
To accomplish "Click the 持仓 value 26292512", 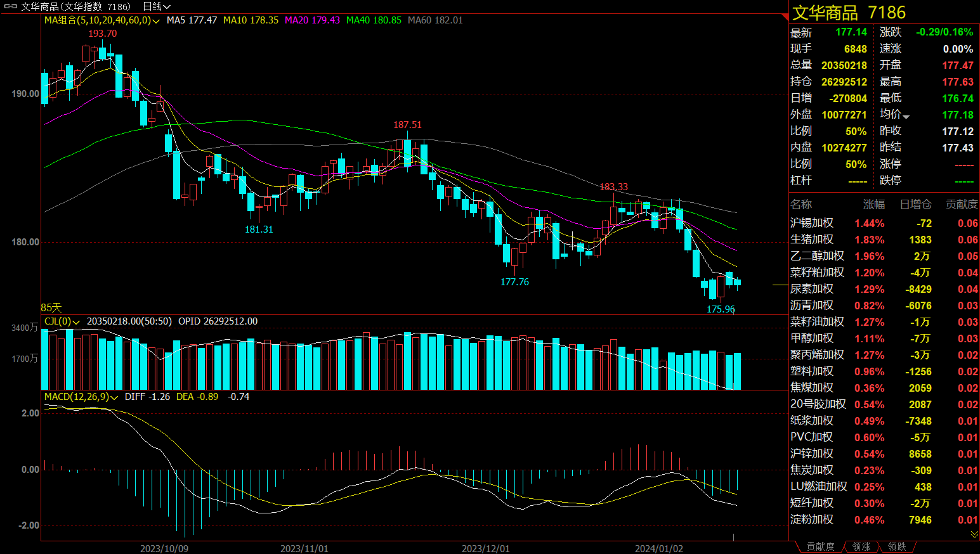I will tap(844, 82).
